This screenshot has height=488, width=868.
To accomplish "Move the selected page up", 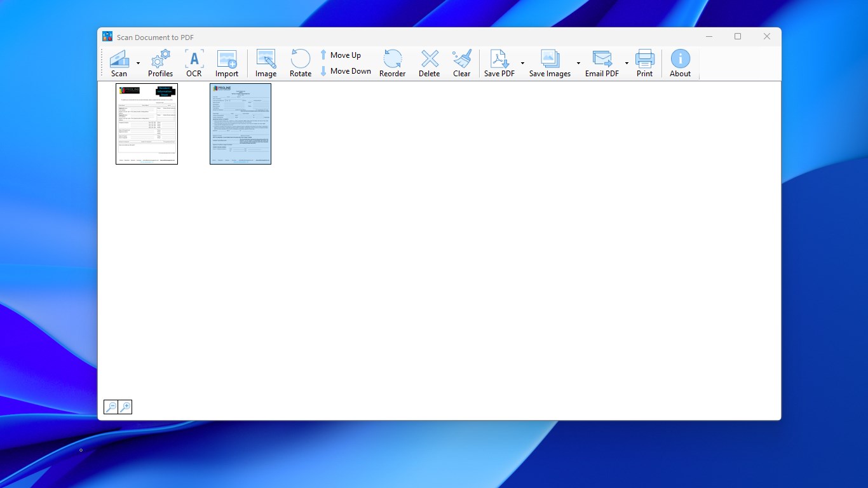I will point(341,55).
